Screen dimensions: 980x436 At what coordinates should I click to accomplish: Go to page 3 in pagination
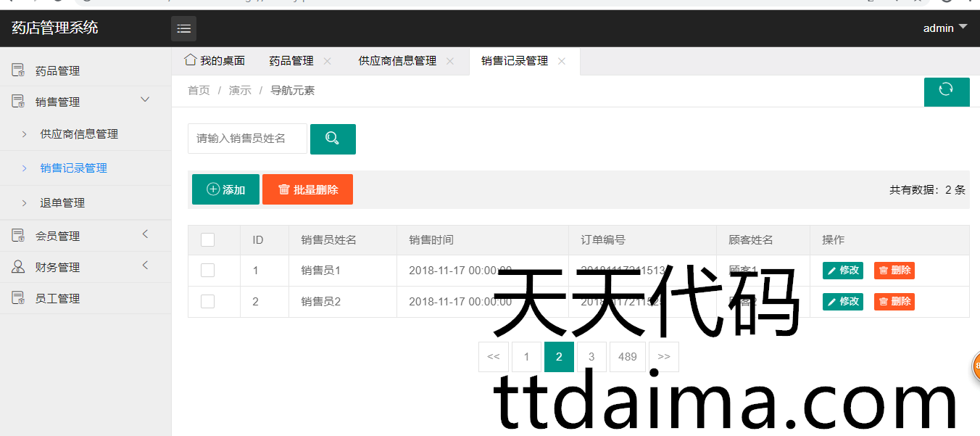(591, 357)
